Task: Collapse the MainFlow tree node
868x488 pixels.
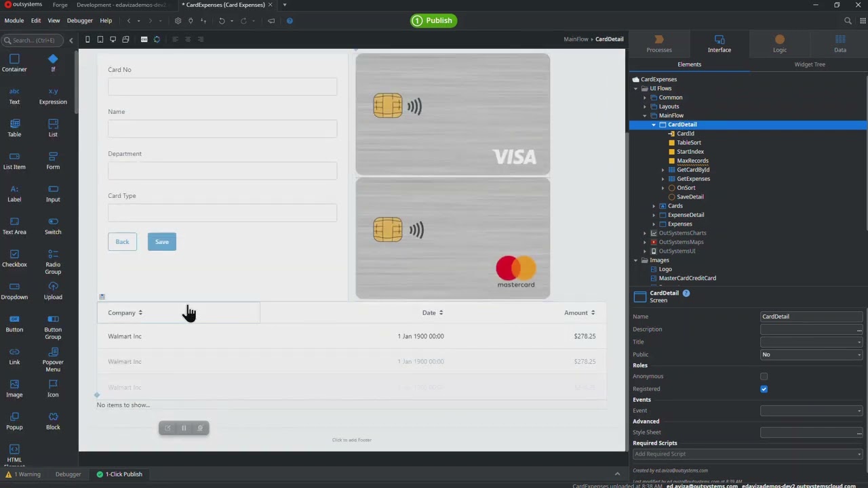Action: 645,115
